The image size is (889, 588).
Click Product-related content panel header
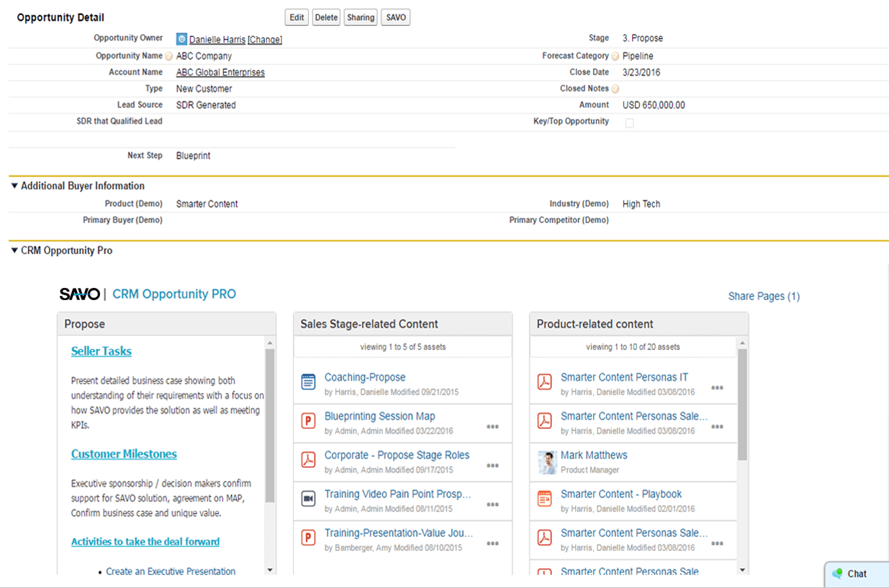[639, 324]
